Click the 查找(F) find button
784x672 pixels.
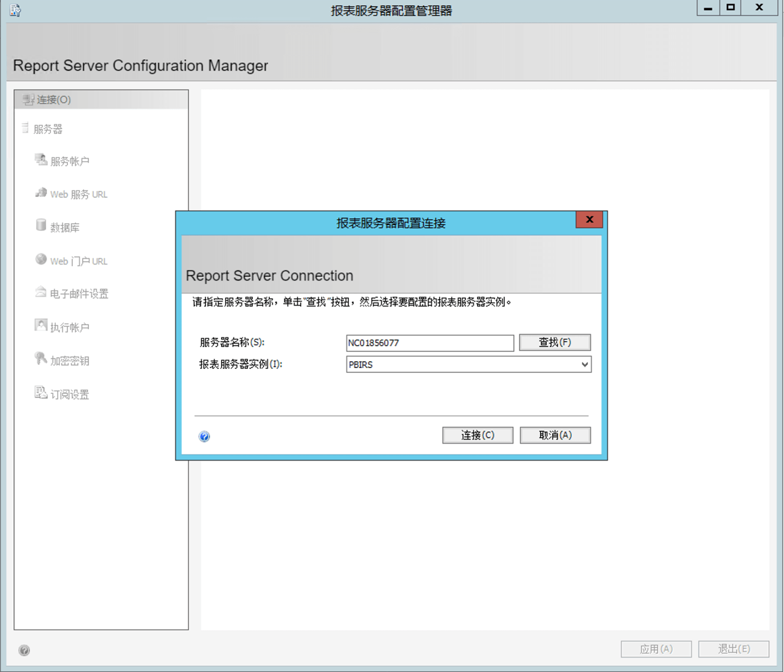pyautogui.click(x=555, y=342)
